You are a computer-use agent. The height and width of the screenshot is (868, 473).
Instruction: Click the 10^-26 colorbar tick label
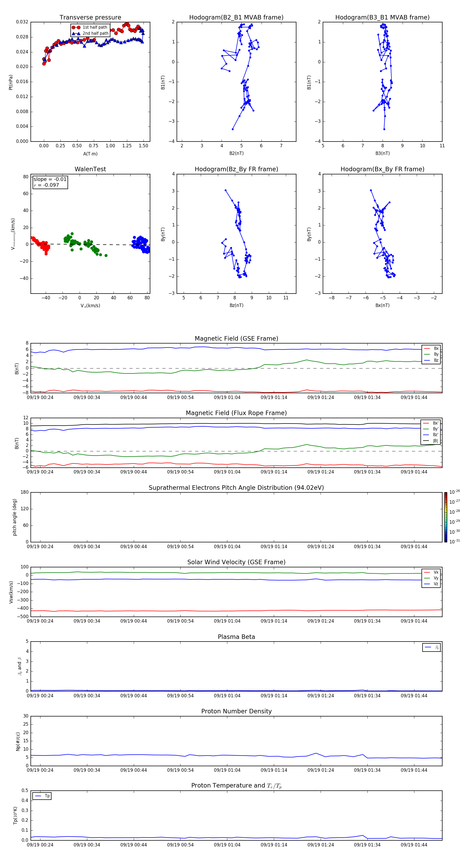click(x=455, y=492)
